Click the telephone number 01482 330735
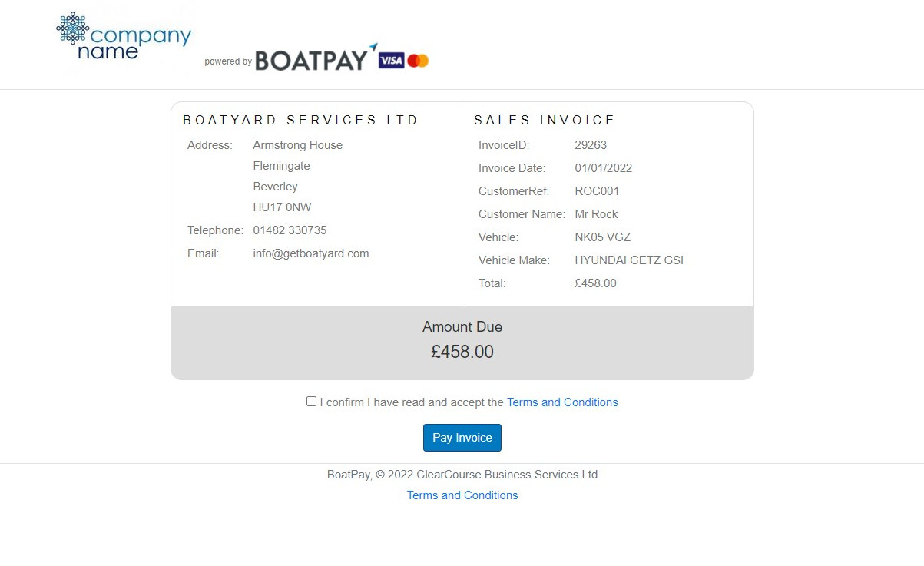 coord(290,230)
